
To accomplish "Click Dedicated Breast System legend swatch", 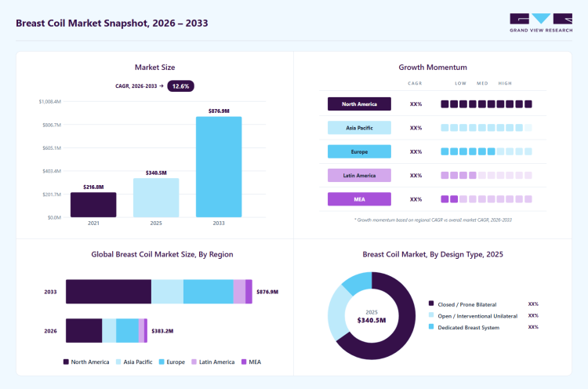I will [x=431, y=326].
